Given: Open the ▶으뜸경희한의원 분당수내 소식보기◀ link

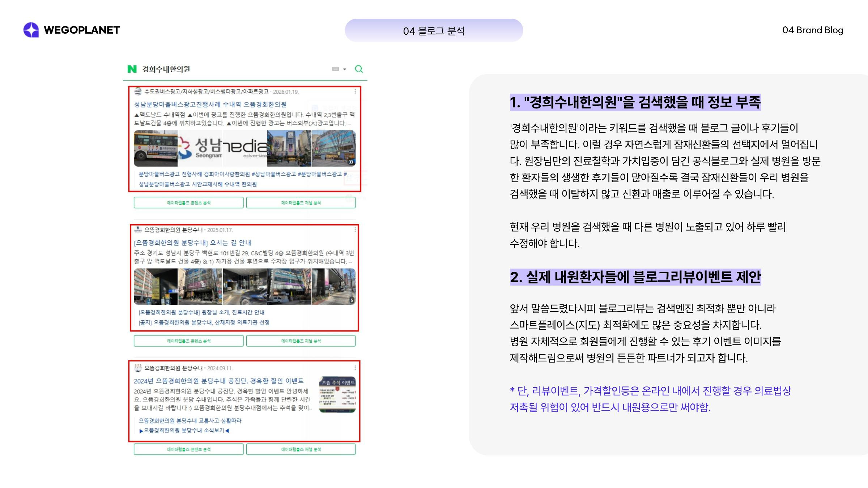Looking at the screenshot, I should click(184, 431).
